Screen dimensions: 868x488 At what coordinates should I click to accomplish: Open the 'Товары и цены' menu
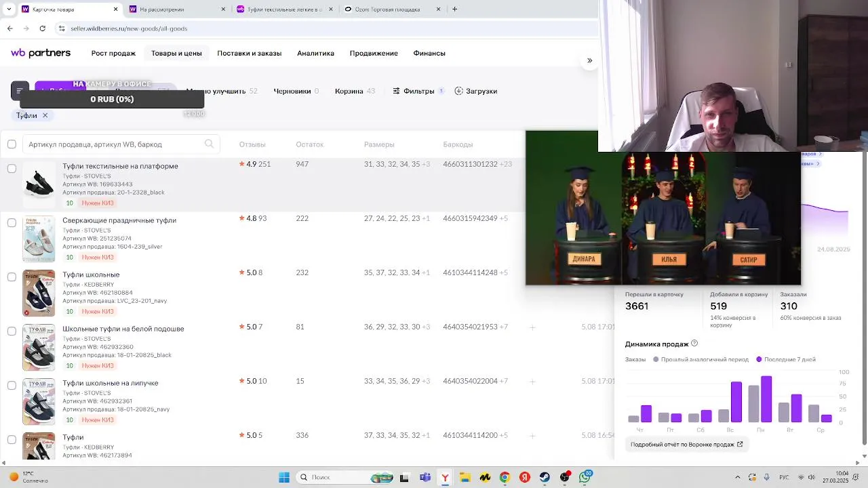[176, 53]
